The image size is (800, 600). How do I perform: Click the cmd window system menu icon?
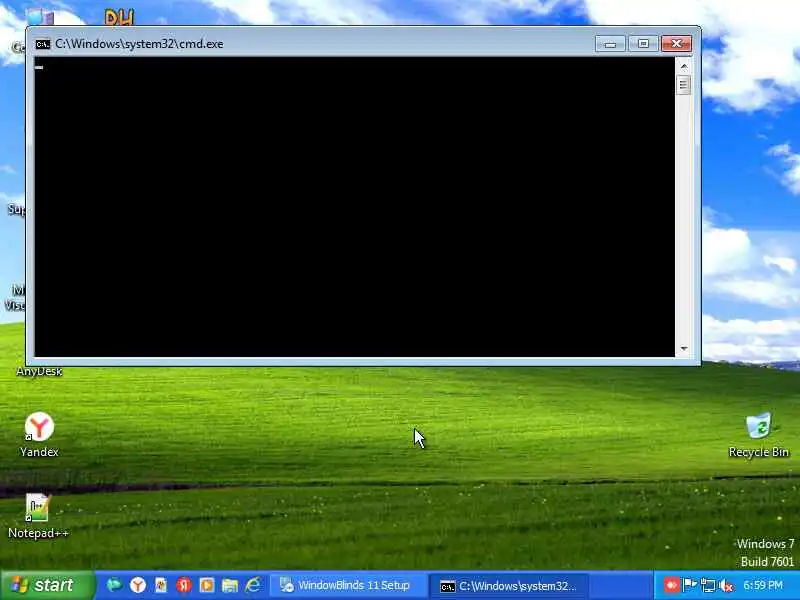[x=43, y=44]
